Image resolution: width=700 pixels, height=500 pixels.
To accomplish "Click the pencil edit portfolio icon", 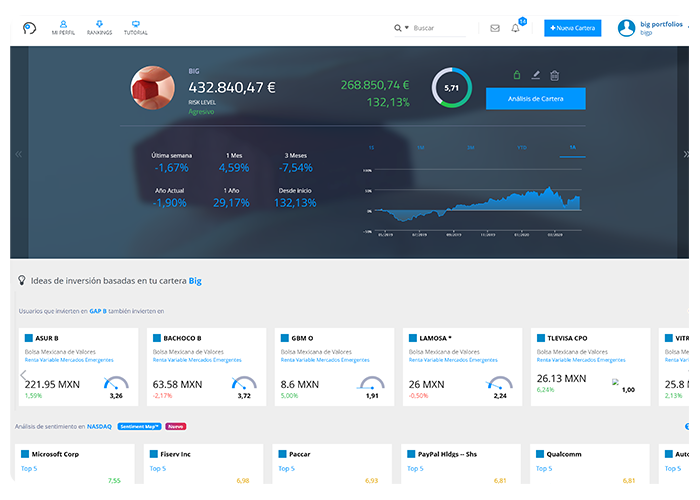I will pyautogui.click(x=536, y=75).
